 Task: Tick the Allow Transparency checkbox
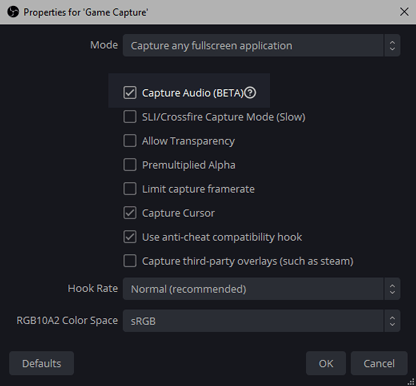130,141
